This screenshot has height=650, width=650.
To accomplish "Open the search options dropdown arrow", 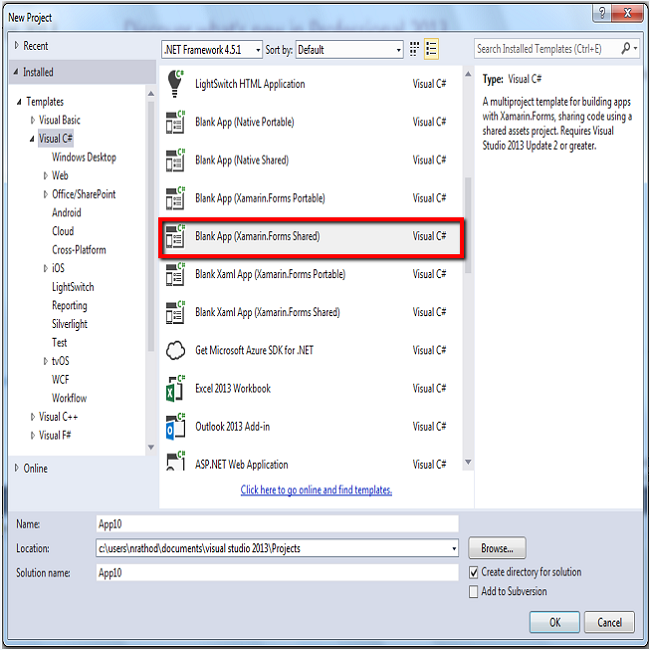I will 635,49.
